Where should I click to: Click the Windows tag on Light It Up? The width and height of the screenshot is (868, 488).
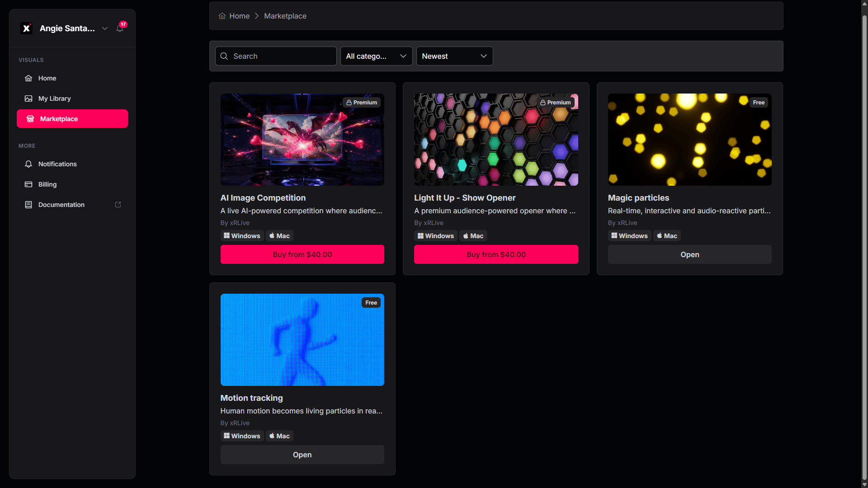[x=436, y=236]
